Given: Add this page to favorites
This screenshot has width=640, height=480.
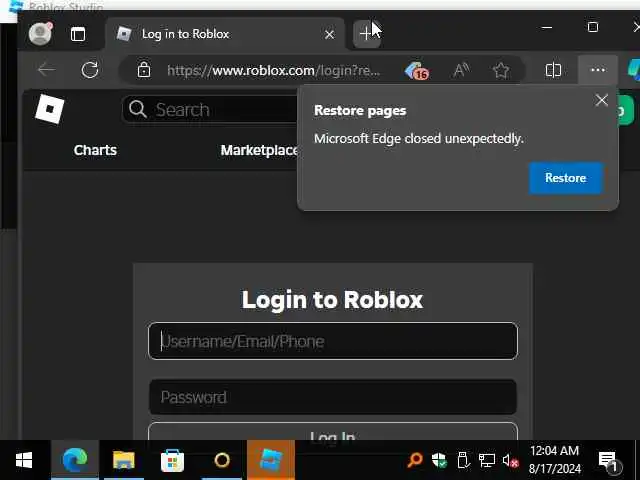Looking at the screenshot, I should 501,70.
